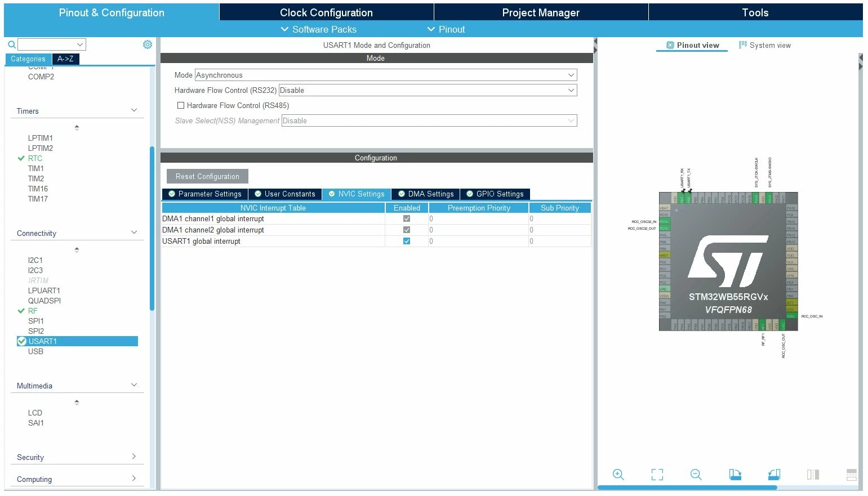The height and width of the screenshot is (496, 868).
Task: Select the Pinout view tab
Action: (x=692, y=45)
